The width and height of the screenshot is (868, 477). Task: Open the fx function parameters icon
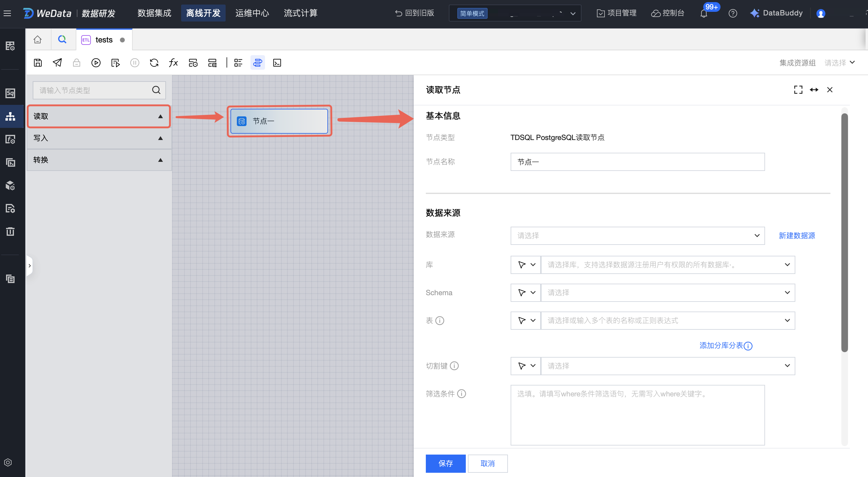tap(173, 63)
